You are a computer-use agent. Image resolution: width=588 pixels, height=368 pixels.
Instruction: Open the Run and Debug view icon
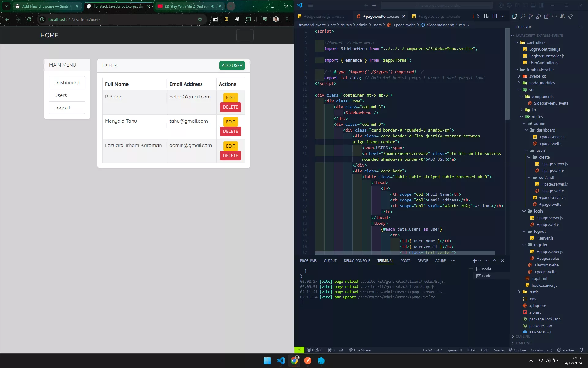pyautogui.click(x=539, y=16)
